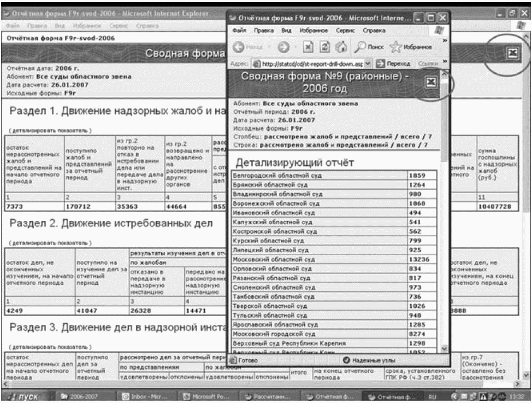Click value 44664 in Раздел 1 table
Screen dimensions: 532x403
176,207
